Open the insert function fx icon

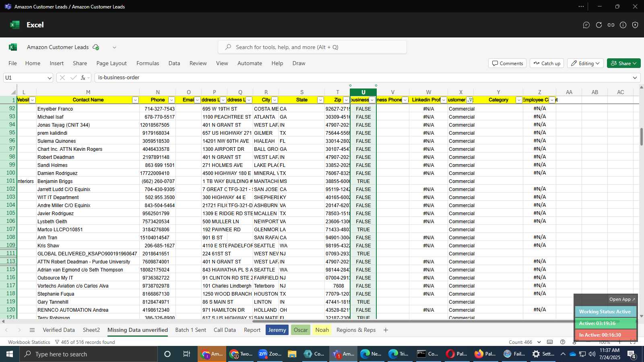(83, 78)
